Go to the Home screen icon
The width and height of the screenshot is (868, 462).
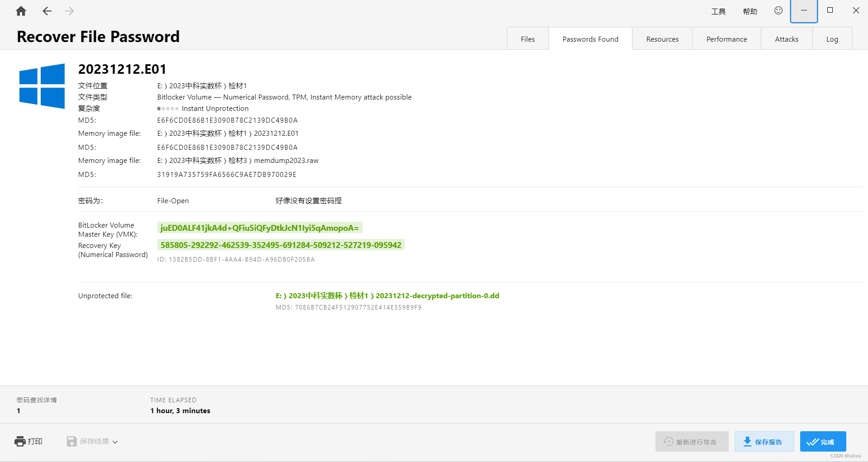tap(21, 11)
